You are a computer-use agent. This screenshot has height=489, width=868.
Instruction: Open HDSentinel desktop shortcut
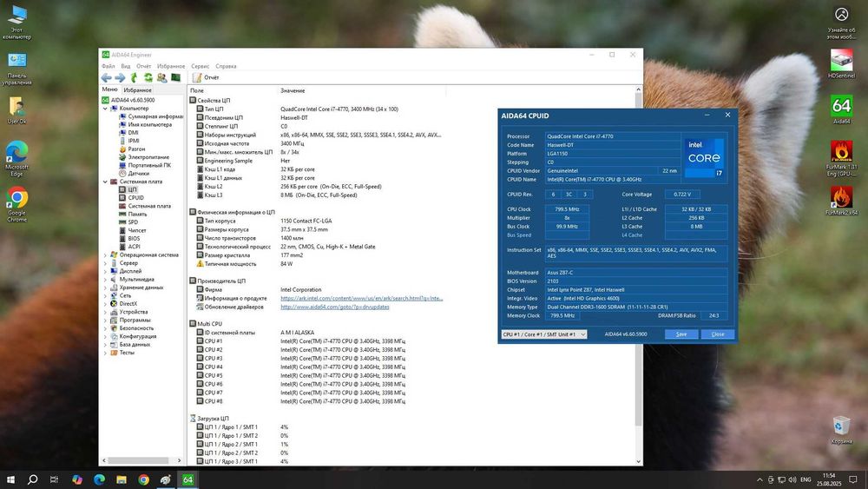coord(841,64)
